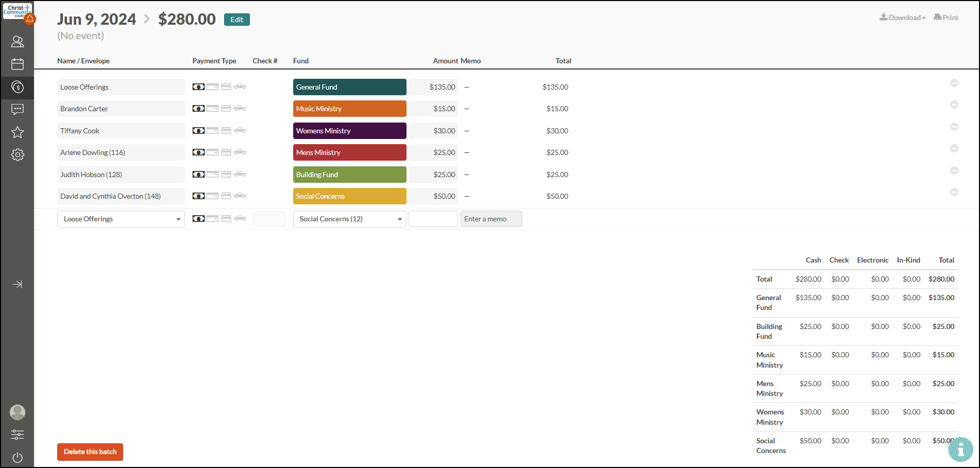Open the Settings gear in sidebar
This screenshot has height=468, width=980.
pyautogui.click(x=18, y=155)
